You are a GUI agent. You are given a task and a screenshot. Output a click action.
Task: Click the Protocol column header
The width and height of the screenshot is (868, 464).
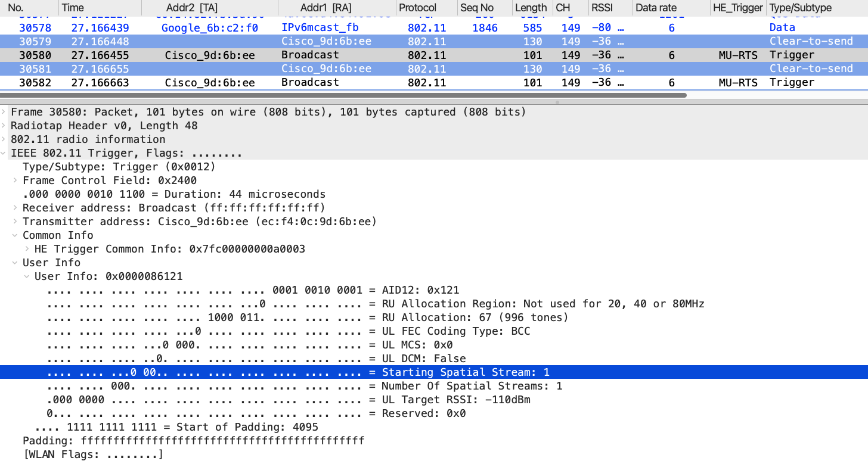pyautogui.click(x=417, y=8)
